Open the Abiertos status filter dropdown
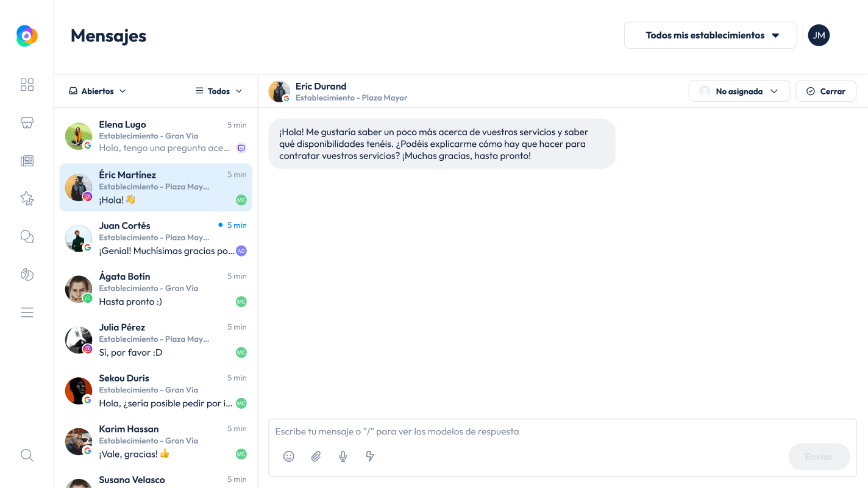 pos(98,91)
